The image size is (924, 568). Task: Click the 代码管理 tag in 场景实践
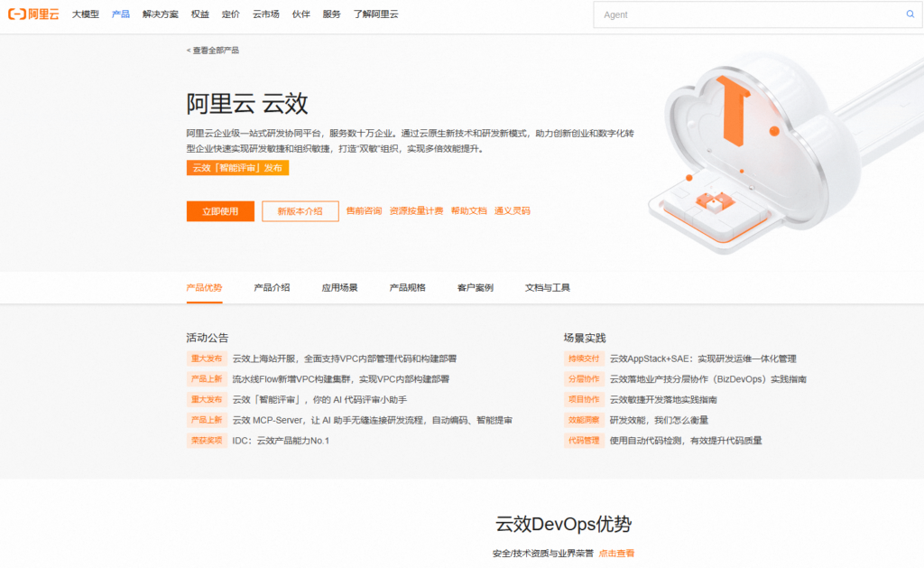[584, 440]
